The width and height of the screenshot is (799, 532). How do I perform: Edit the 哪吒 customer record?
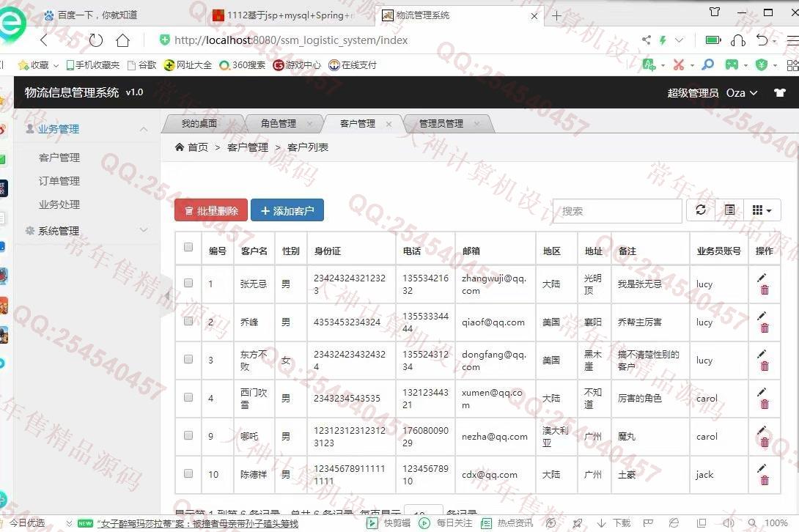pos(762,430)
